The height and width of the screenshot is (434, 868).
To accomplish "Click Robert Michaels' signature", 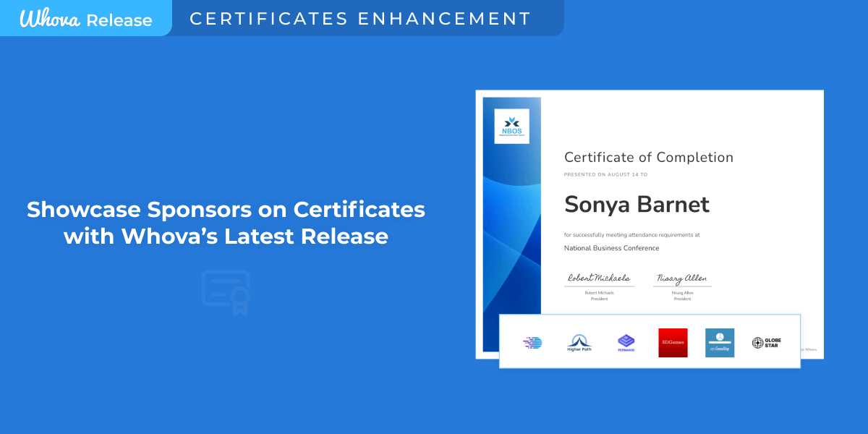I will (598, 278).
